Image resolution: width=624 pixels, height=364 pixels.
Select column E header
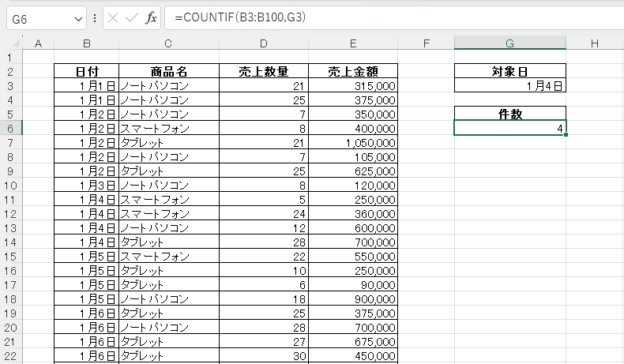click(353, 43)
